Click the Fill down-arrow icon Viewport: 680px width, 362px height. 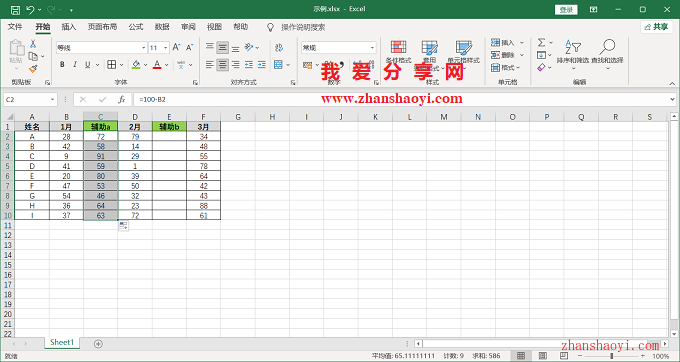pyautogui.click(x=541, y=55)
